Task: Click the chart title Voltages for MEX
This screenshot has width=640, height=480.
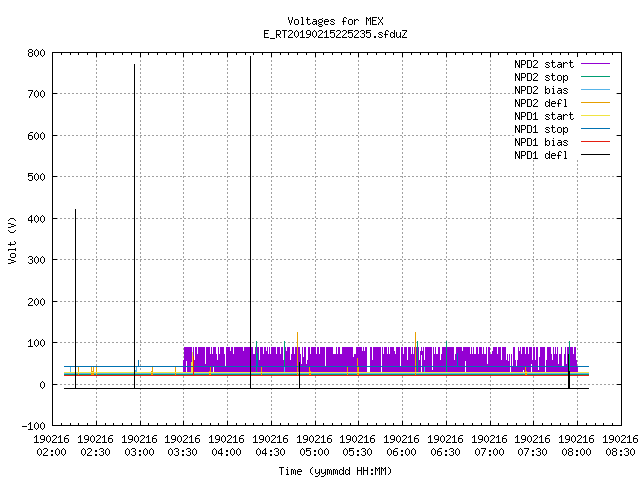Action: pyautogui.click(x=335, y=21)
